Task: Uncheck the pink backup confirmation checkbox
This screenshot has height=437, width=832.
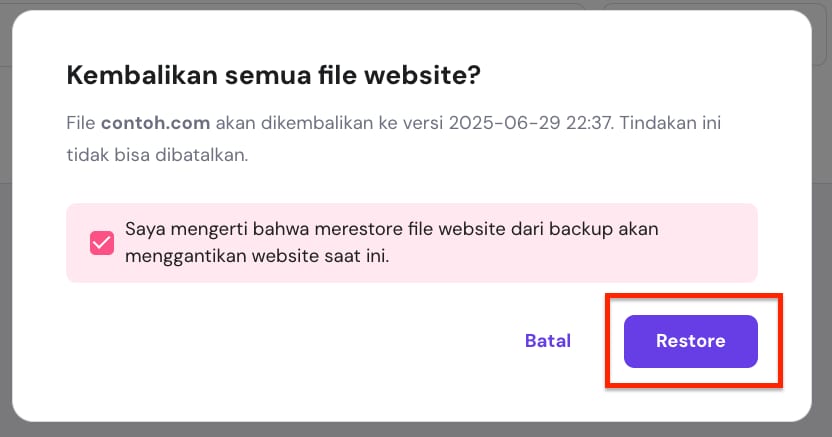Action: click(102, 242)
